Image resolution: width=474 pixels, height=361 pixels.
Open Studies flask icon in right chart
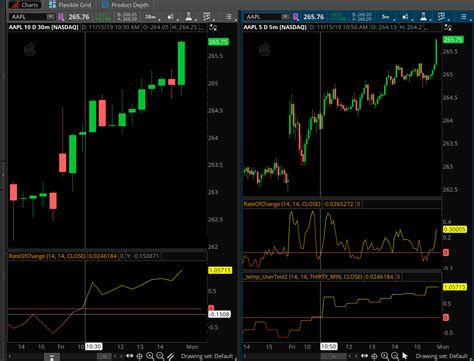423,16
